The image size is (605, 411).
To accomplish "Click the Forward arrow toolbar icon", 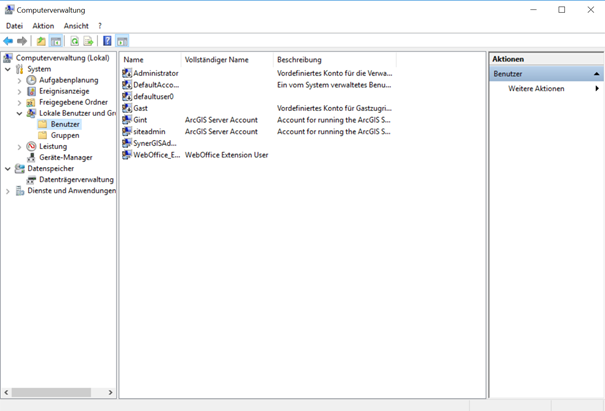I will point(22,41).
